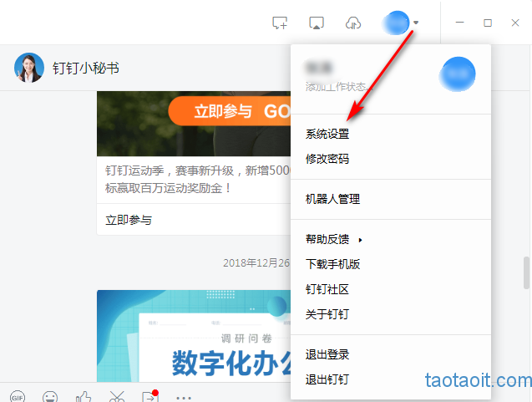Open the cloud upload icon

coord(352,23)
